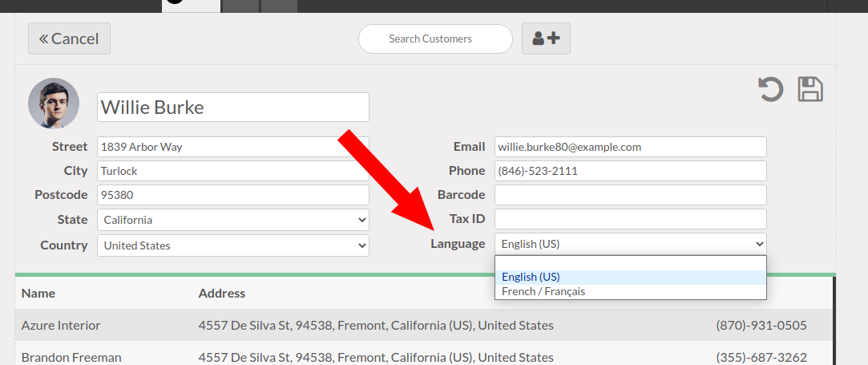This screenshot has width=868, height=365.
Task: Click the save floppy disk icon
Action: click(810, 89)
